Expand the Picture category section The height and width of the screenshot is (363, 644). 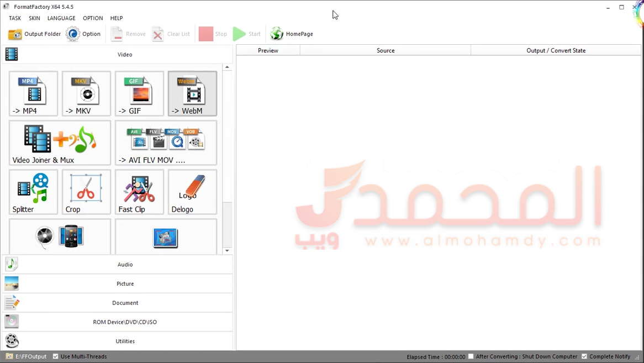[125, 284]
